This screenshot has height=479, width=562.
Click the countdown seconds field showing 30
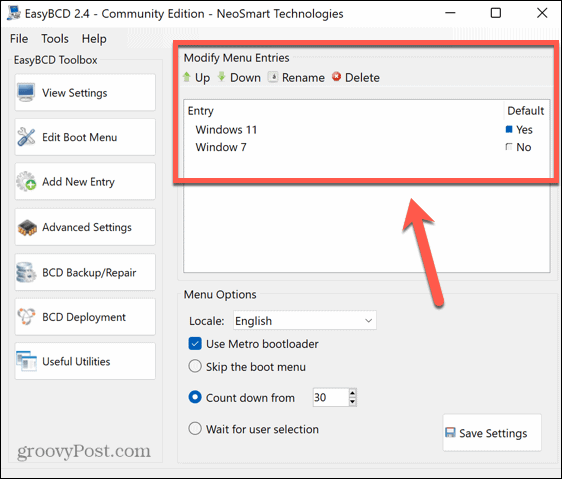pyautogui.click(x=331, y=397)
